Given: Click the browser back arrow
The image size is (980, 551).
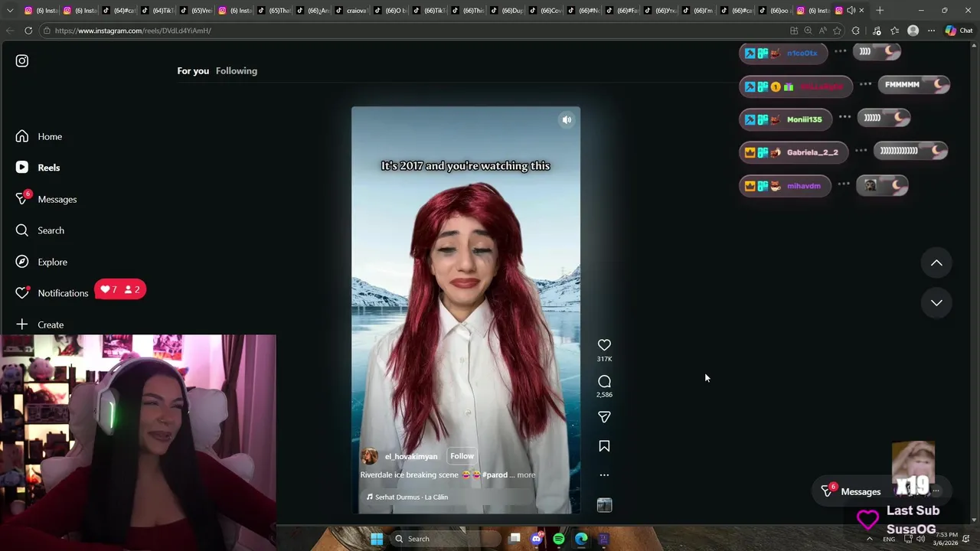Looking at the screenshot, I should pyautogui.click(x=9, y=31).
